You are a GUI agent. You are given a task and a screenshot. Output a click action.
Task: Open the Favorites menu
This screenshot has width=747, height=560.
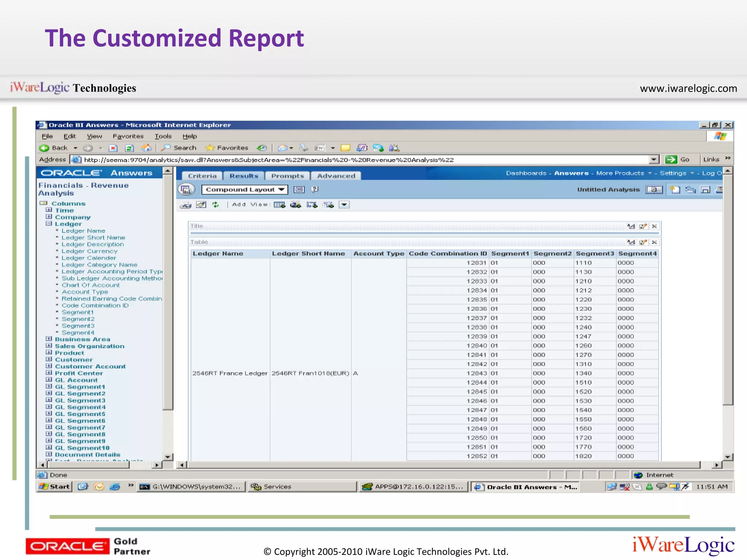click(128, 136)
